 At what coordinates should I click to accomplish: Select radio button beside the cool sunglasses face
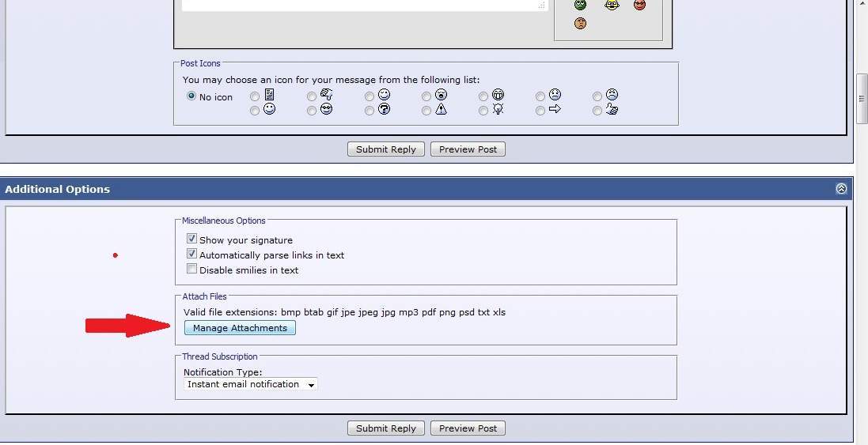[x=312, y=111]
